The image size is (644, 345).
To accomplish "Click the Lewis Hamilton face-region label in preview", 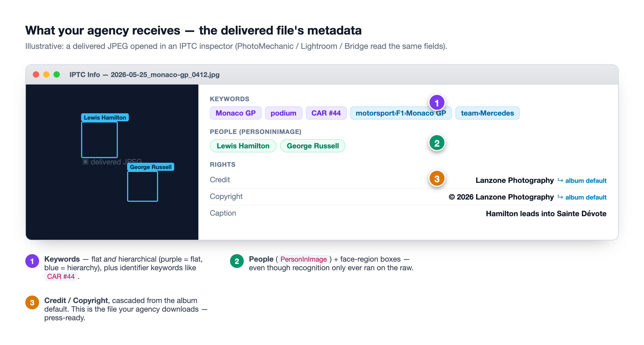I will tap(105, 117).
